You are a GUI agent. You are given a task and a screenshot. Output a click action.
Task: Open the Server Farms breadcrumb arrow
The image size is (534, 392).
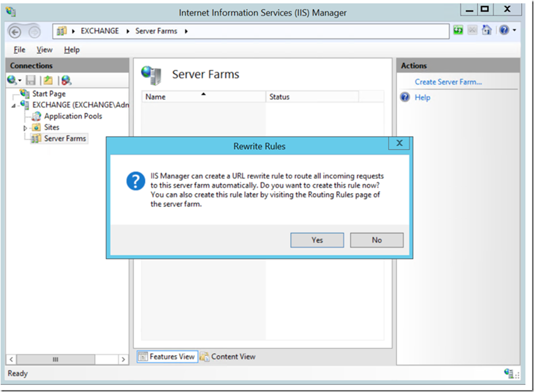[186, 31]
